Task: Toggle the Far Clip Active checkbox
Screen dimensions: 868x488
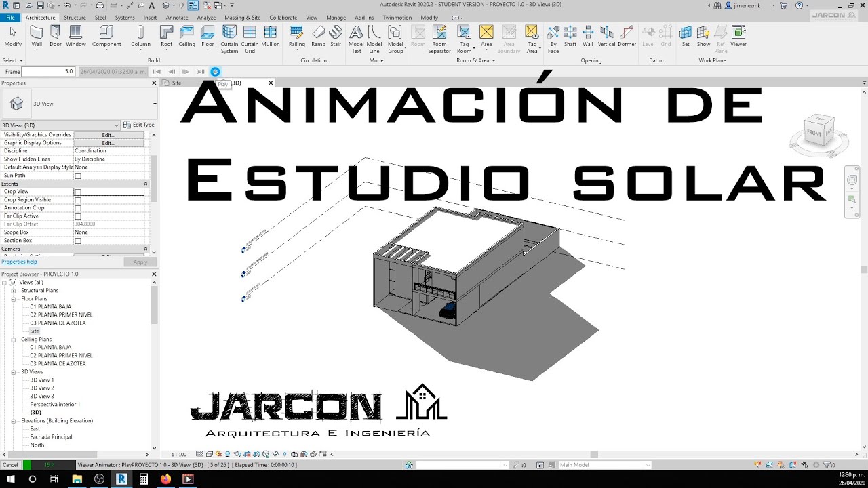Action: tap(78, 216)
